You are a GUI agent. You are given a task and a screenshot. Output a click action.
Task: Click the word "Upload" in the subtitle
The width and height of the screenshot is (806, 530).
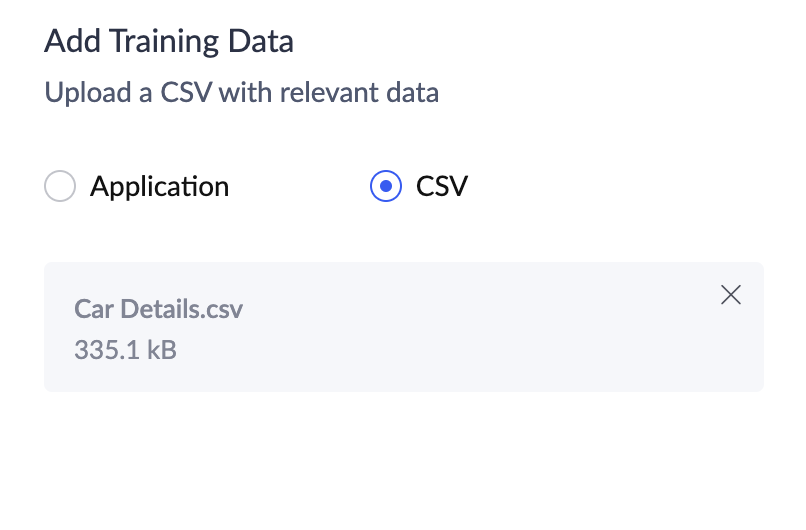point(84,94)
